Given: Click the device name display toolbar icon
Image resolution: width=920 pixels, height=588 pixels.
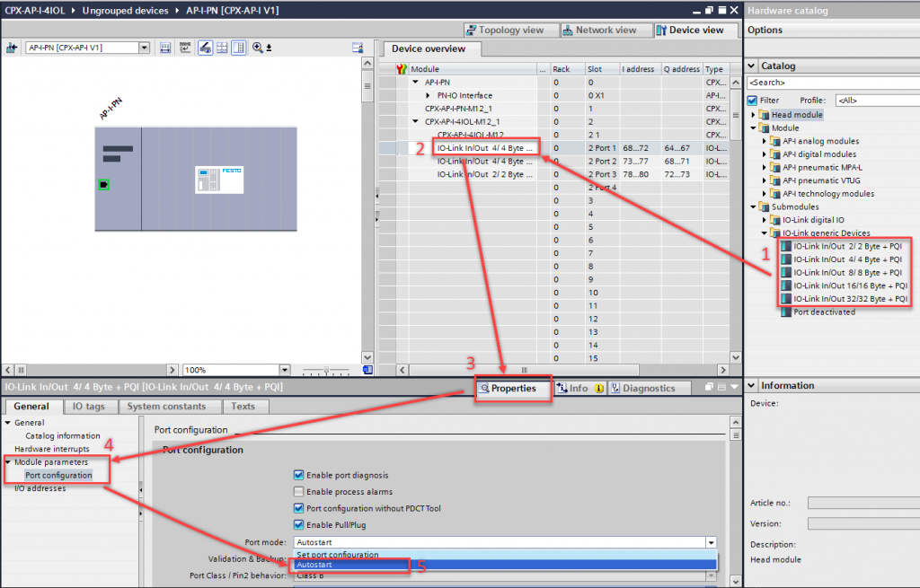Looking at the screenshot, I should coord(185,48).
